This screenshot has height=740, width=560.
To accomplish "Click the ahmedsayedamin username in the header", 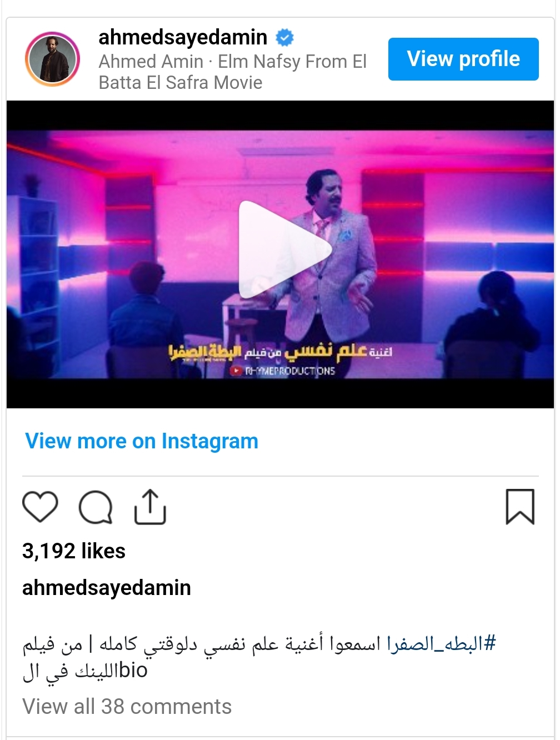I will pos(183,37).
